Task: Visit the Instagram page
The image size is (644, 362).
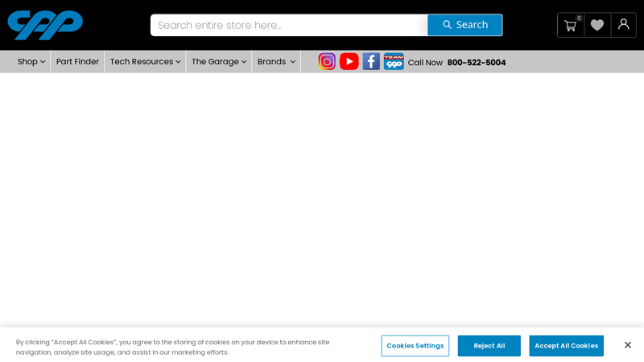Action: pos(327,62)
